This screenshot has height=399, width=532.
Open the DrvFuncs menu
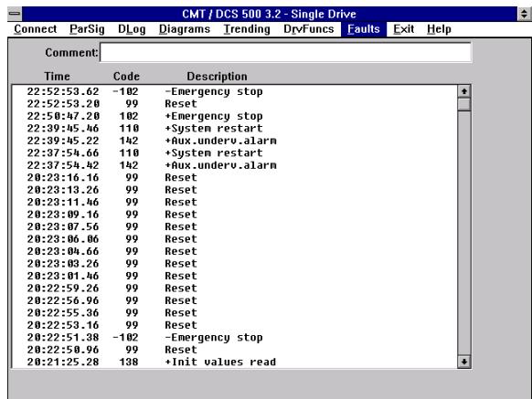[x=309, y=29]
